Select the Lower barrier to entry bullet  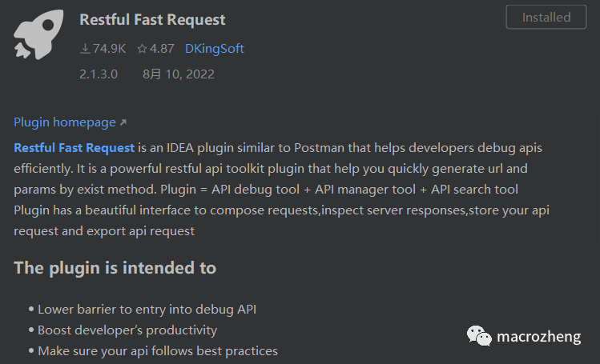click(147, 309)
